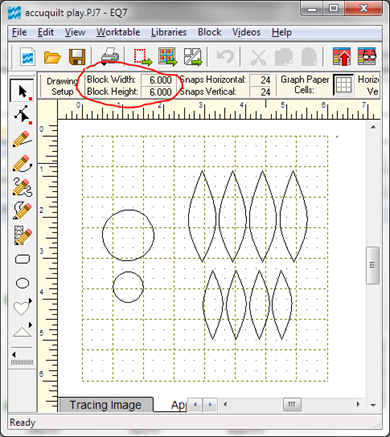390x437 pixels.
Task: Expand the polygon tool flyout arrow
Action: (x=30, y=325)
